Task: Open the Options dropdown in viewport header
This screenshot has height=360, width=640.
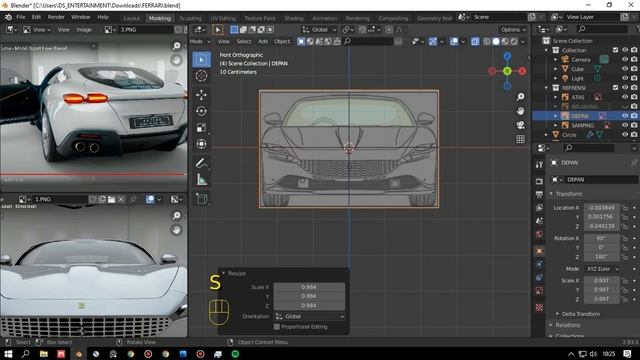Action: 513,30
